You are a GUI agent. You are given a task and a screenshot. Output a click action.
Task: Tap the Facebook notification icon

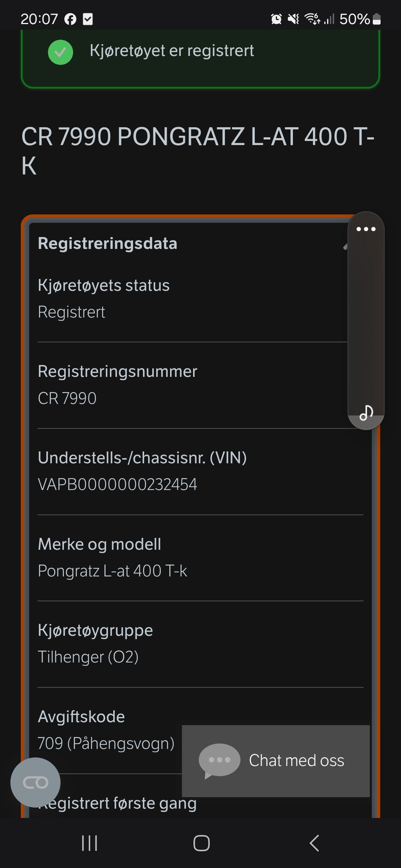[x=70, y=19]
